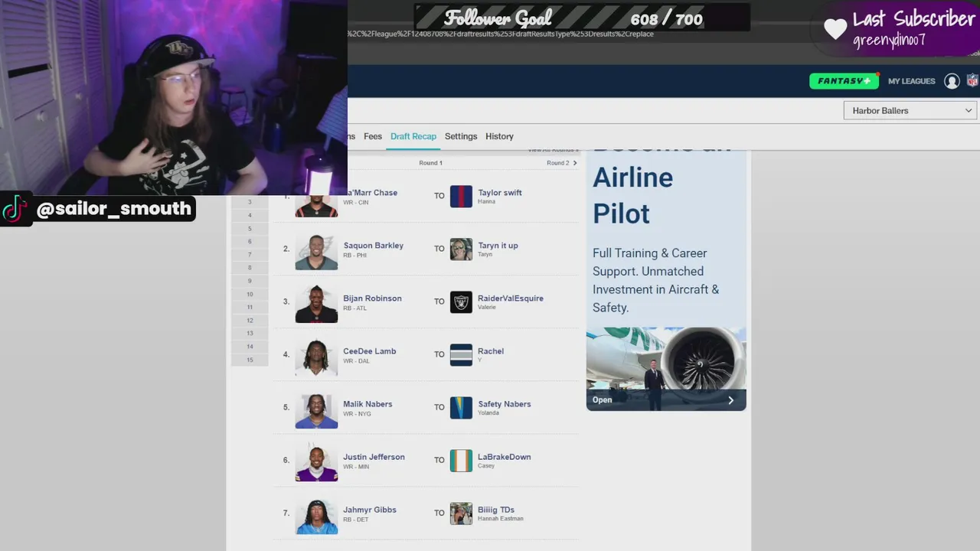Screen dimensions: 980x551
Task: Click CeeDee Lamb player photo
Action: pos(316,357)
